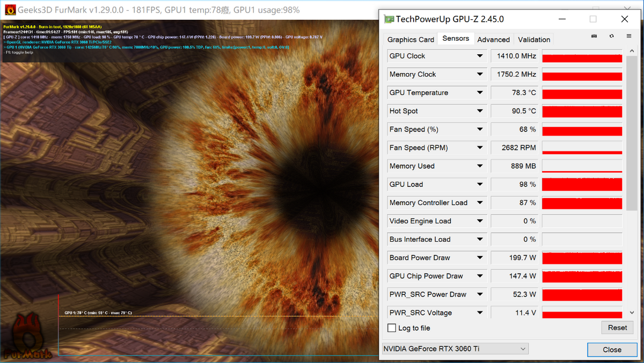The height and width of the screenshot is (363, 644).
Task: Click the FurMark flame icon in title bar
Action: pos(9,10)
